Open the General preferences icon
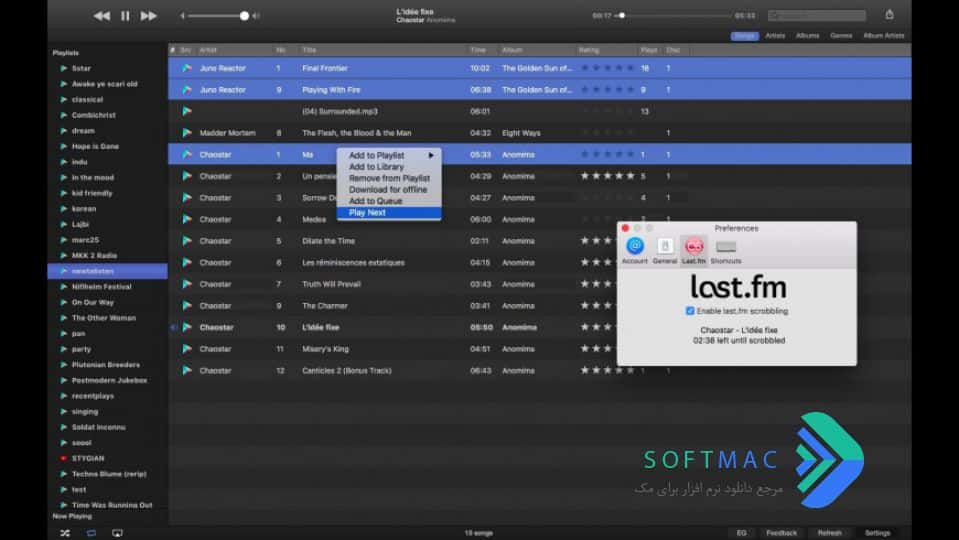This screenshot has width=959, height=540. pos(665,251)
